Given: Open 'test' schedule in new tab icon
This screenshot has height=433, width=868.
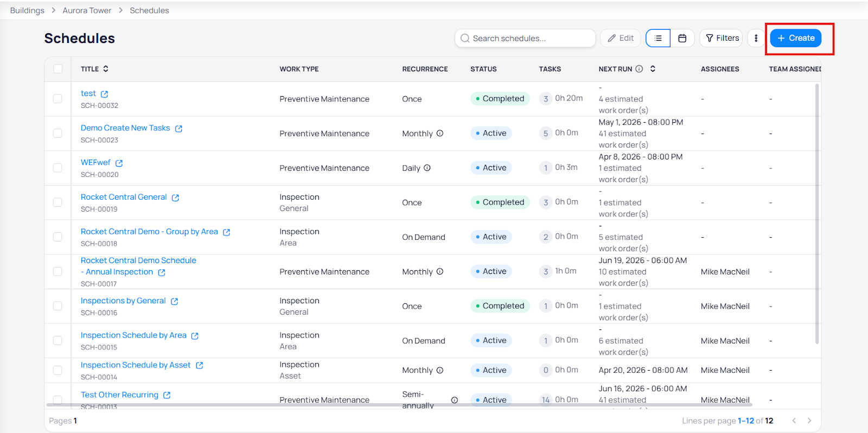Looking at the screenshot, I should click(x=105, y=94).
